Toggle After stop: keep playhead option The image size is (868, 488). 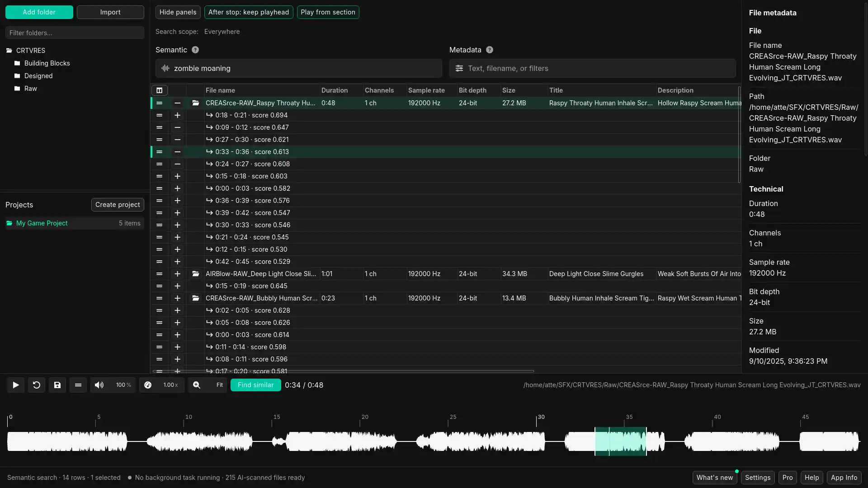249,12
